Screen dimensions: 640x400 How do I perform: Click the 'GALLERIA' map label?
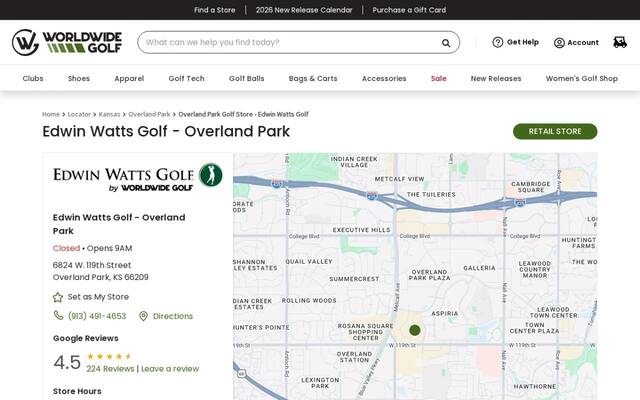pos(479,268)
